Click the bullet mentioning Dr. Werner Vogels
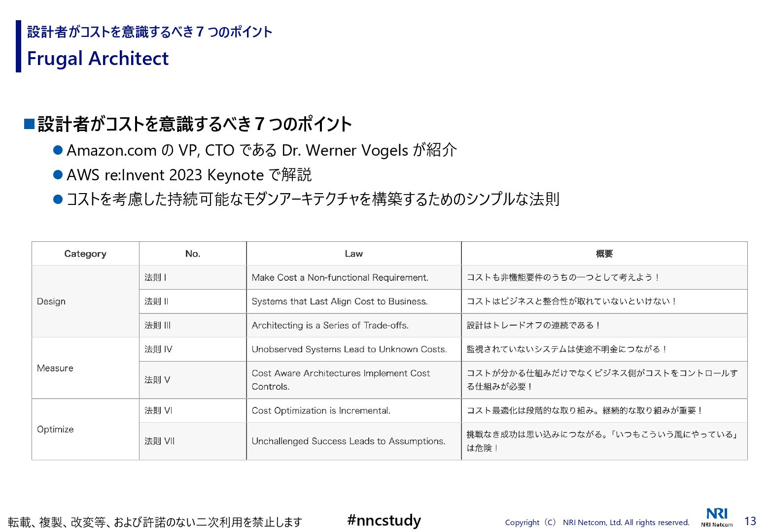The image size is (769, 532). (x=261, y=150)
